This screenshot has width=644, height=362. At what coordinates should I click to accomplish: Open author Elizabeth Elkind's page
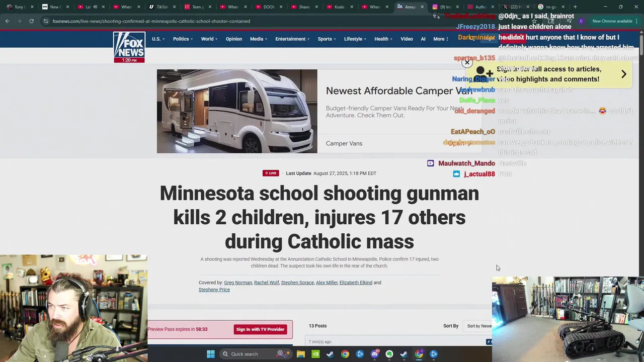pyautogui.click(x=356, y=283)
